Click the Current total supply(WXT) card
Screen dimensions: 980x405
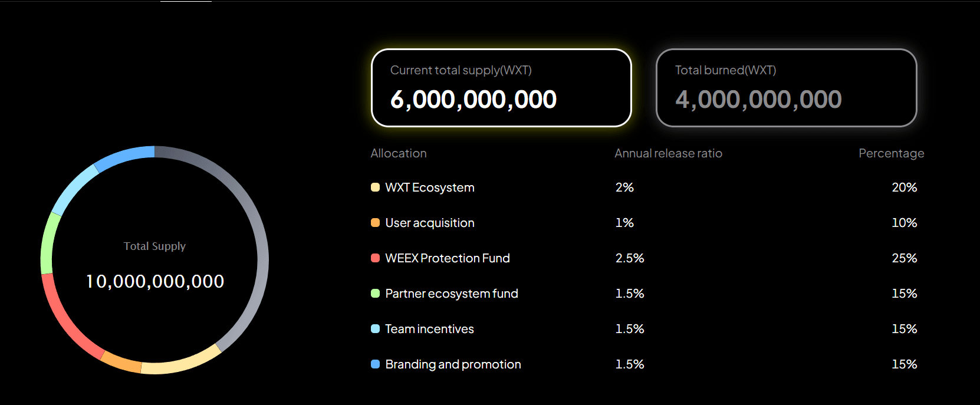coord(501,87)
